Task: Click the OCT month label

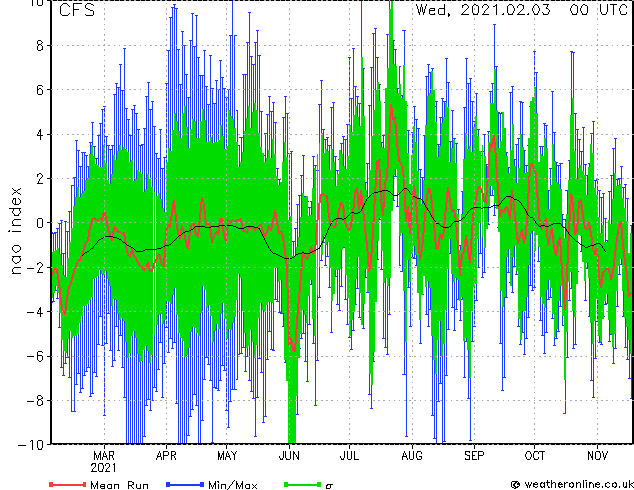Action: (535, 456)
